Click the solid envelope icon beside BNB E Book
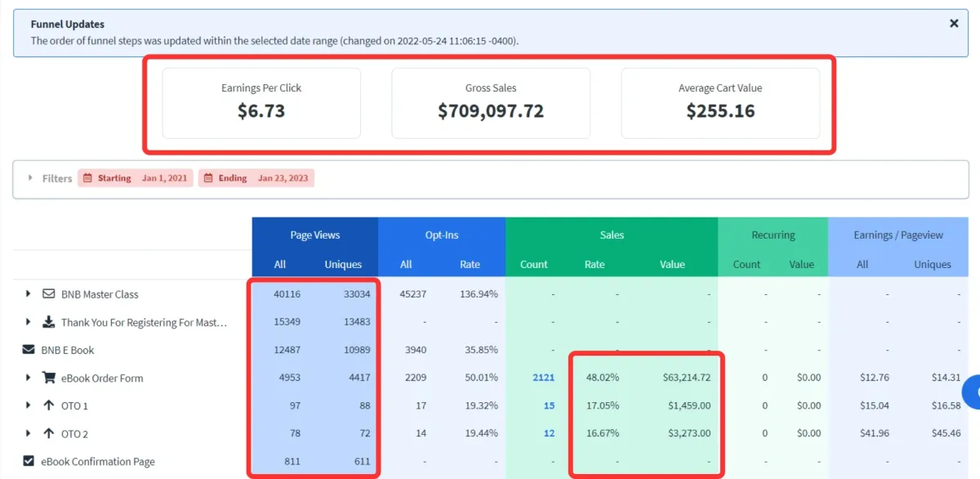 point(29,350)
